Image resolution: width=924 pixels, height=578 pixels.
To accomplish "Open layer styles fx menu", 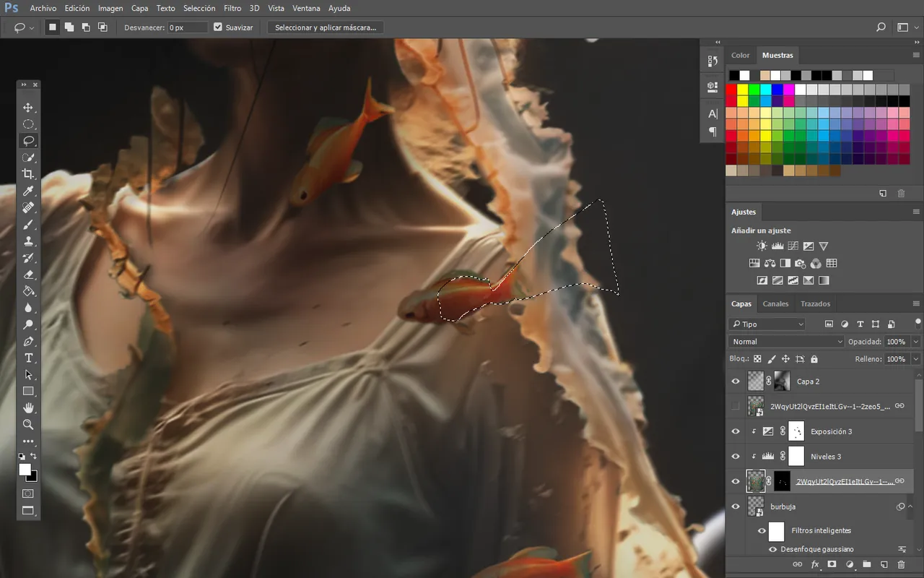I will (815, 564).
